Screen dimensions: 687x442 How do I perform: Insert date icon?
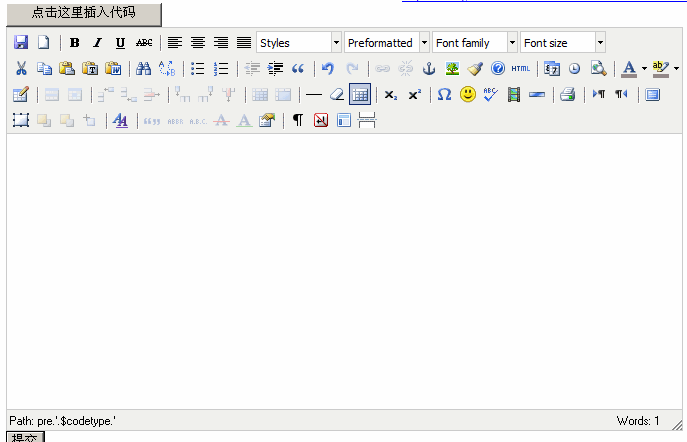552,68
